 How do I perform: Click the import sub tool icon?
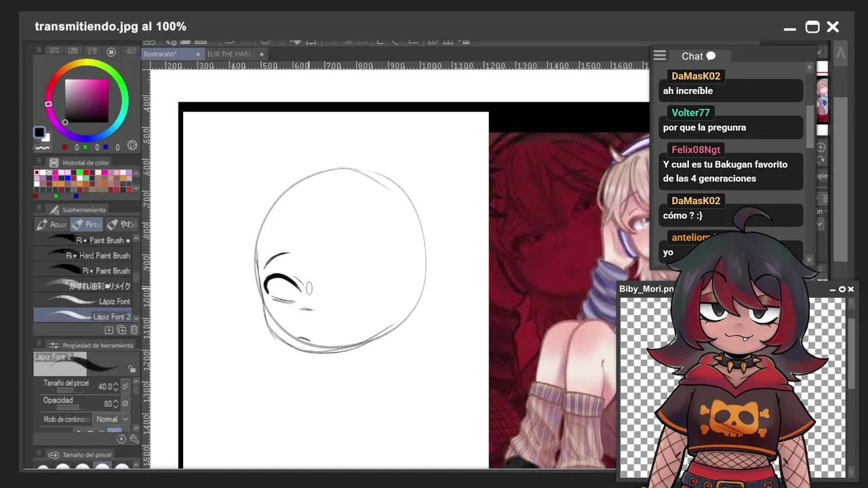point(108,330)
